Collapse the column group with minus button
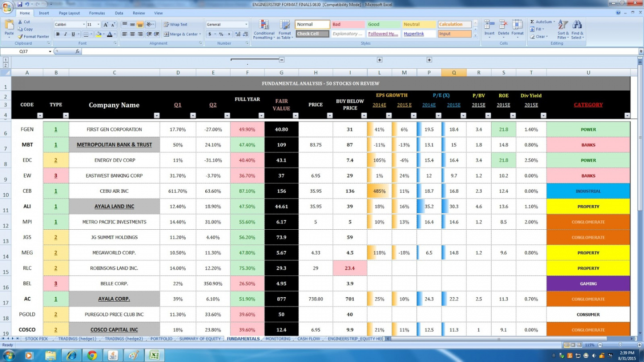The height and width of the screenshot is (362, 644). (282, 60)
